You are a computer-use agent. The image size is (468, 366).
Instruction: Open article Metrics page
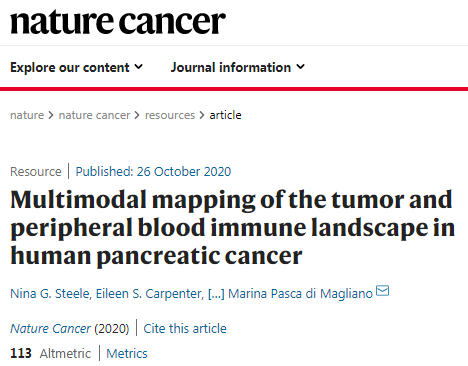(x=127, y=353)
